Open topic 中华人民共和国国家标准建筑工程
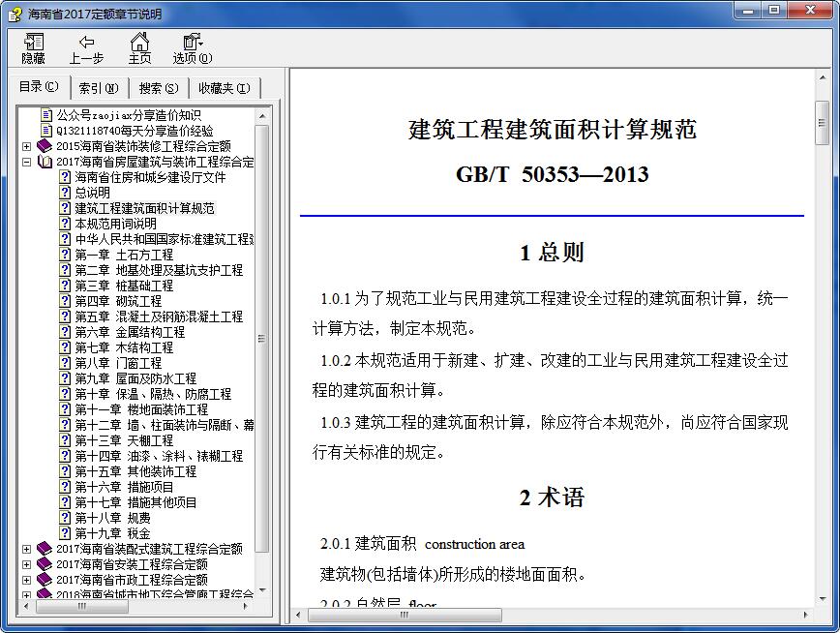The height and width of the screenshot is (633, 840). [x=165, y=239]
